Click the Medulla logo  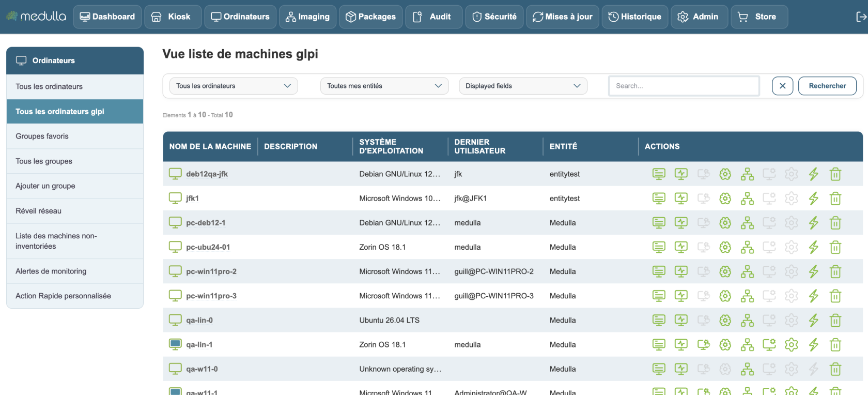pyautogui.click(x=36, y=17)
